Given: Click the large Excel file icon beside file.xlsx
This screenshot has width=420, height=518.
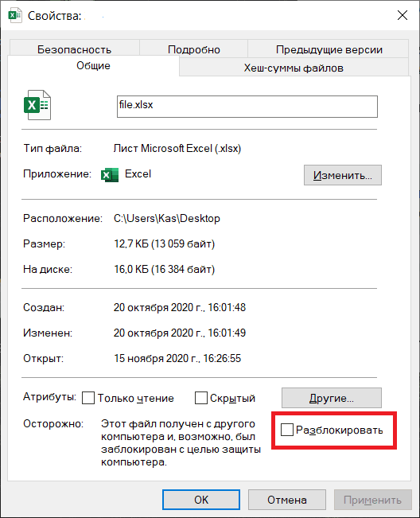Looking at the screenshot, I should point(37,105).
